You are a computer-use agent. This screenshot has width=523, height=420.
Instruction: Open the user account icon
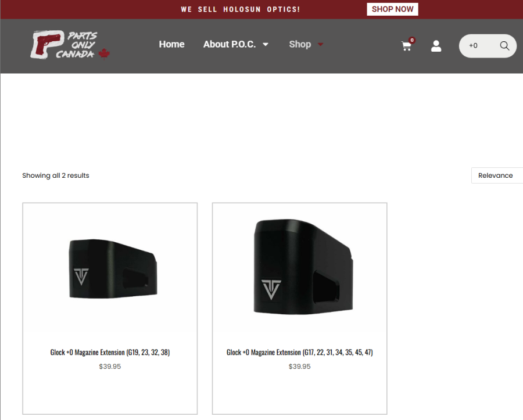tap(436, 46)
